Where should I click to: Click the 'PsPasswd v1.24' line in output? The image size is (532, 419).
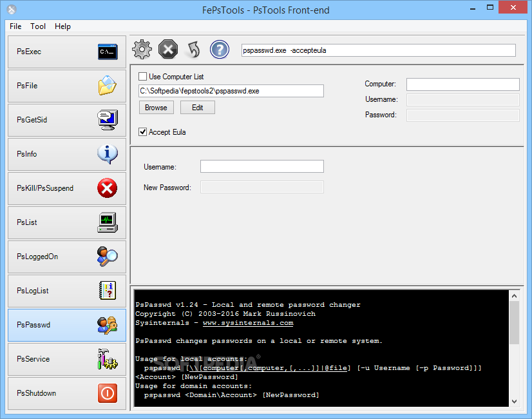(248, 305)
